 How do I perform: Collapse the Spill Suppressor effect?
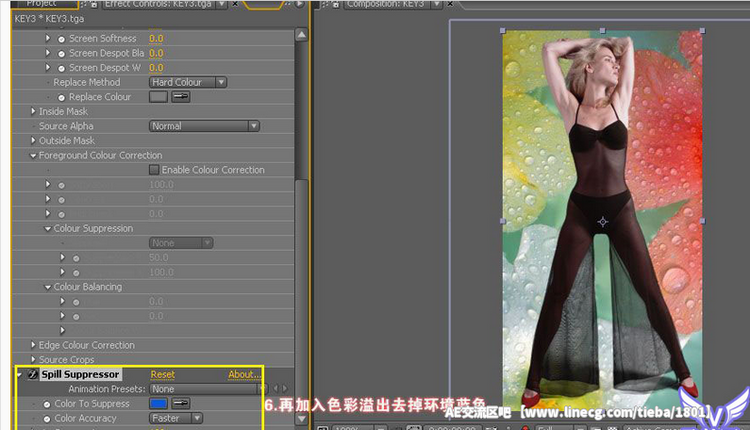19,375
